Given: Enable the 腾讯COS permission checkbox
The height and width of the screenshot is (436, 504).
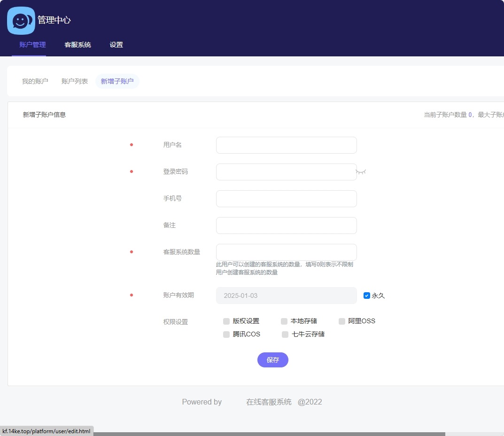Looking at the screenshot, I should tap(226, 335).
